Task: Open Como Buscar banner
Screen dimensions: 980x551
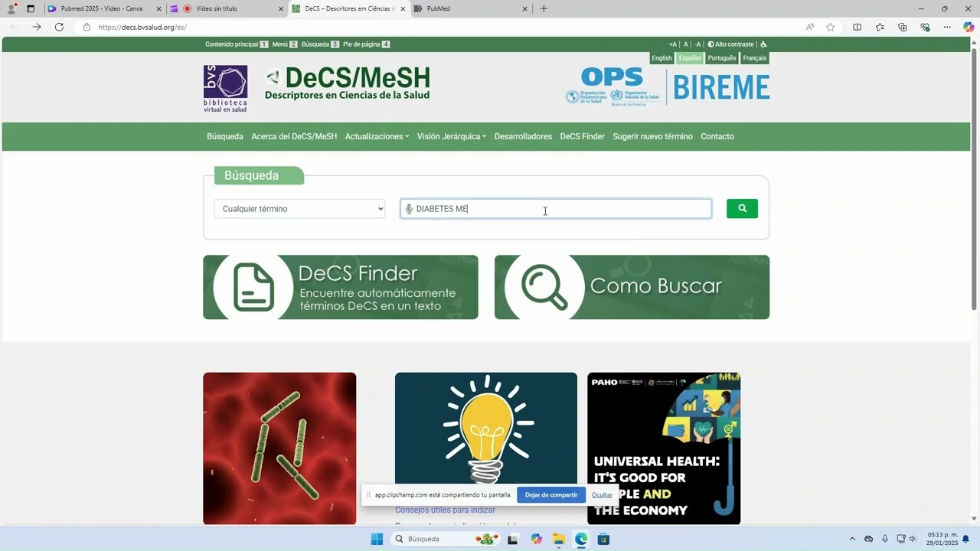Action: [x=632, y=287]
